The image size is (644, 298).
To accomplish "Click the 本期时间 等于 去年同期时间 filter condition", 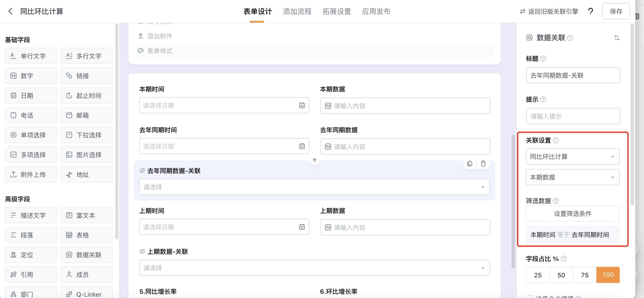I will pyautogui.click(x=573, y=234).
